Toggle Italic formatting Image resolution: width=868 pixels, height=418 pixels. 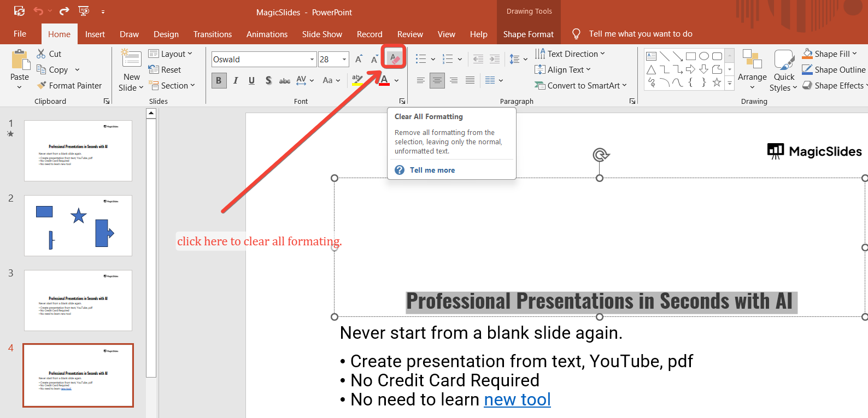point(236,80)
